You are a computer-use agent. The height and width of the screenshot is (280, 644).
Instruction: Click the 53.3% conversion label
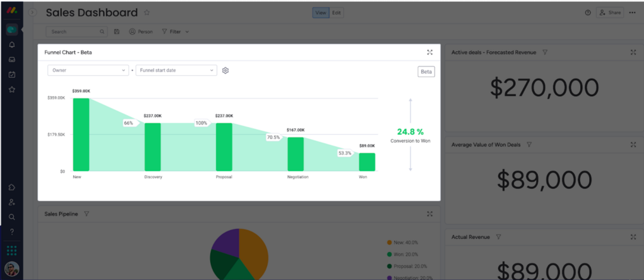tap(345, 153)
